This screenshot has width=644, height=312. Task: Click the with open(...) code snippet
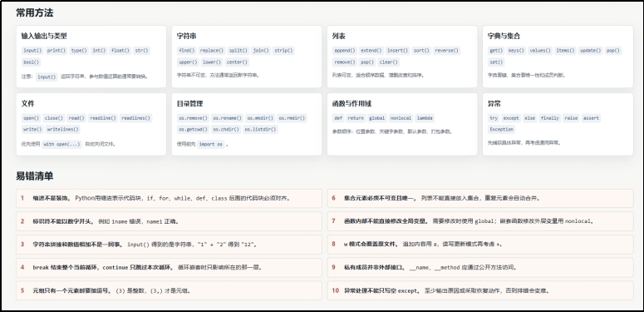coord(62,144)
